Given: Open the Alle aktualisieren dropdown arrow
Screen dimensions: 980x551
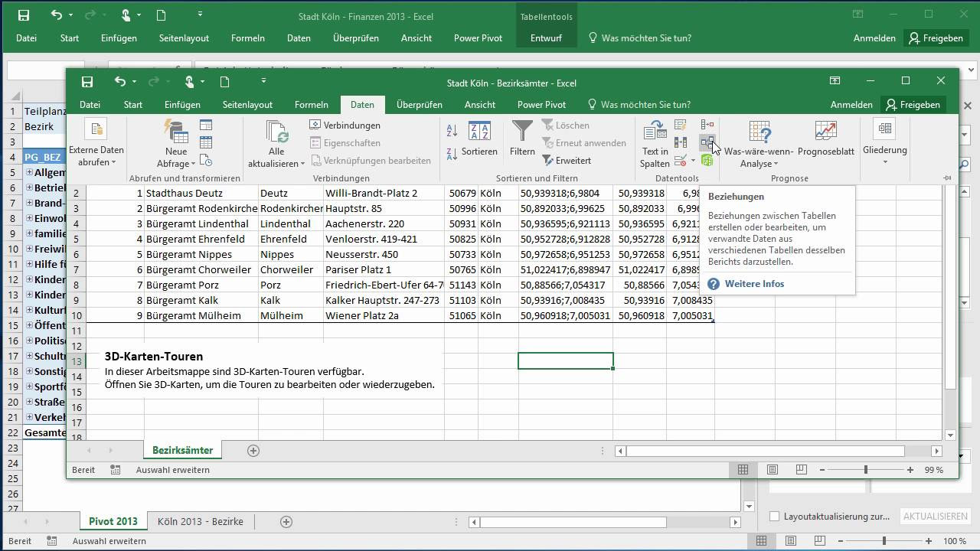Looking at the screenshot, I should coord(302,164).
